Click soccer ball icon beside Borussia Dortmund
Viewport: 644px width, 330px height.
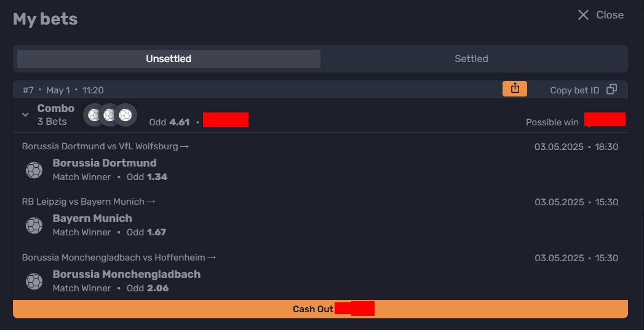(34, 170)
